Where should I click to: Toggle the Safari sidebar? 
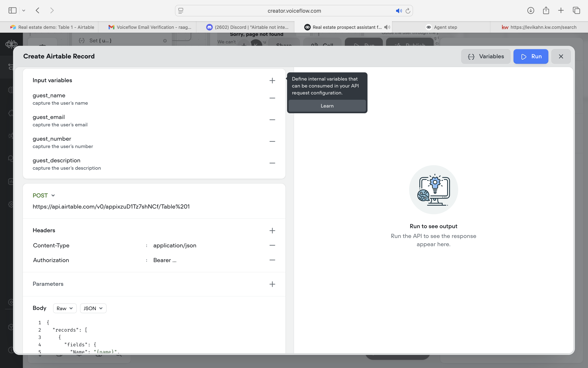click(x=12, y=10)
